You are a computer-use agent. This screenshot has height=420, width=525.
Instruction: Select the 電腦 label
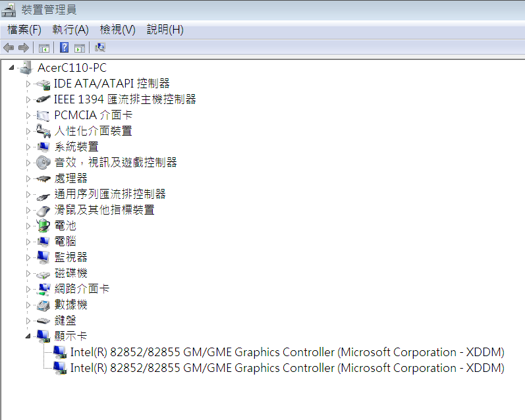[x=65, y=242]
